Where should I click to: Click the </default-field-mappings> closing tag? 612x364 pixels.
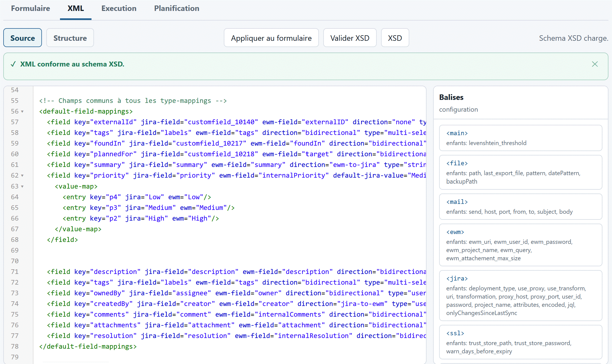88,346
